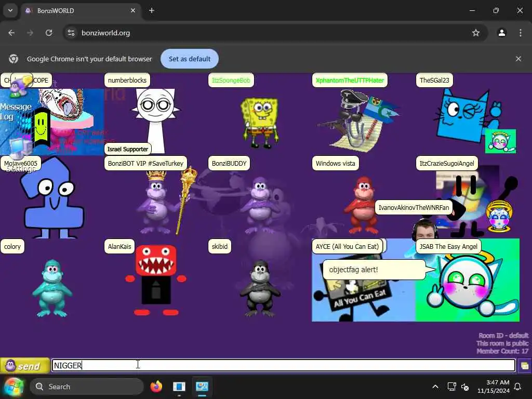Open a new browser tab
532x399 pixels.
coord(152,10)
